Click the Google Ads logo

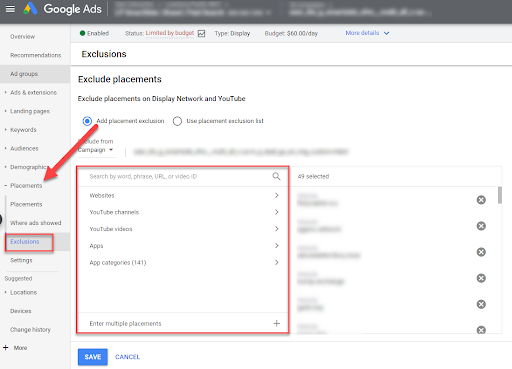click(62, 9)
